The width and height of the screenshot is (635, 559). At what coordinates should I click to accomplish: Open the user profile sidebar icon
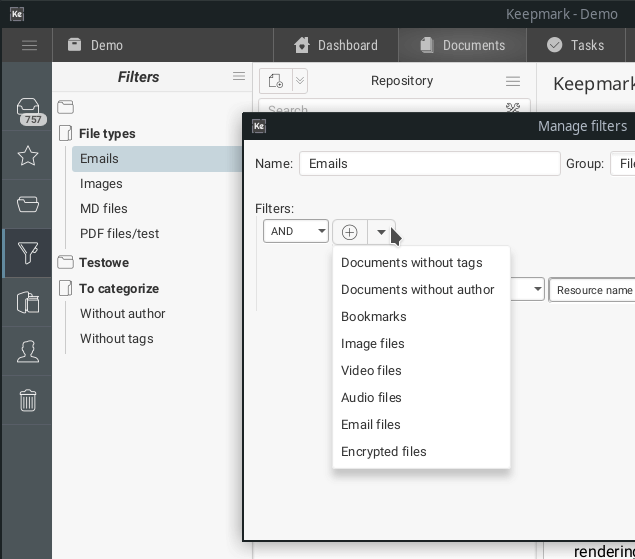(28, 351)
